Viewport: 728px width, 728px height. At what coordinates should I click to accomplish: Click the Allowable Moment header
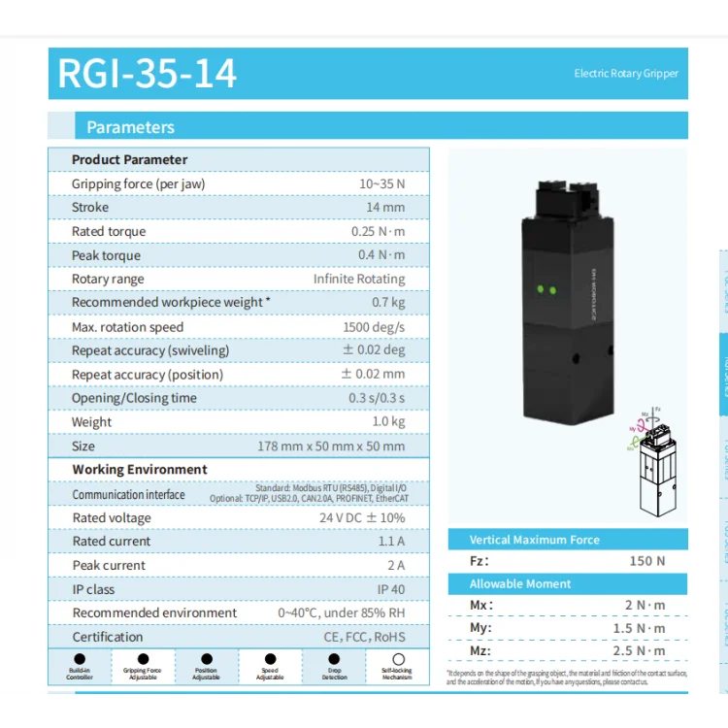click(520, 584)
